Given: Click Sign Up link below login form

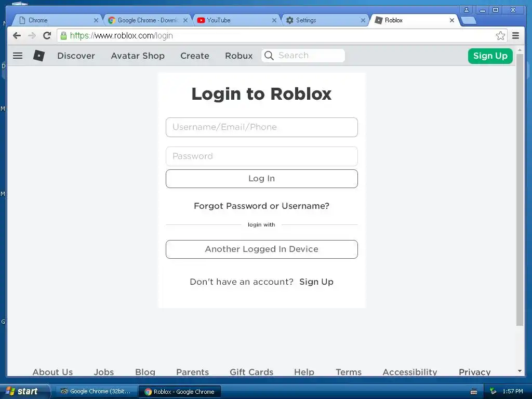Looking at the screenshot, I should click(x=316, y=282).
